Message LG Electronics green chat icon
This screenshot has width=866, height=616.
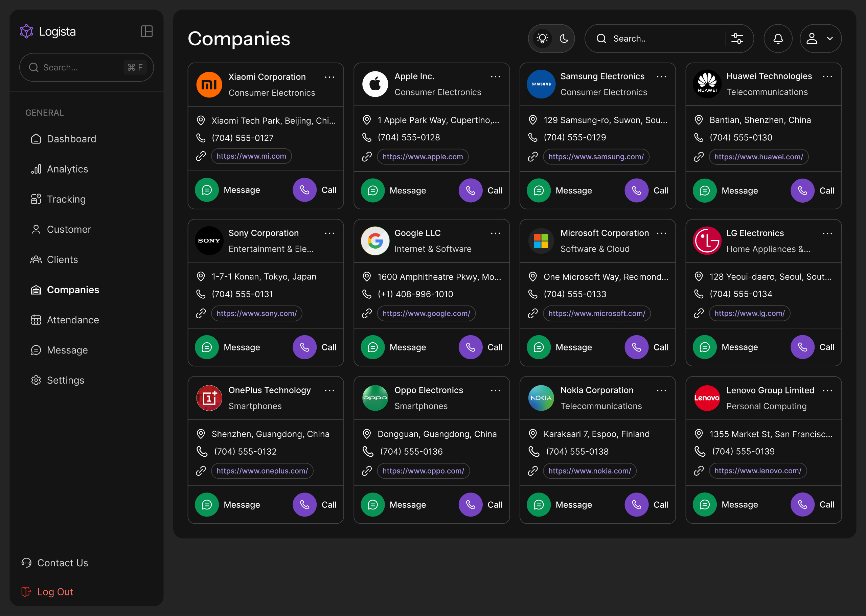(x=705, y=347)
